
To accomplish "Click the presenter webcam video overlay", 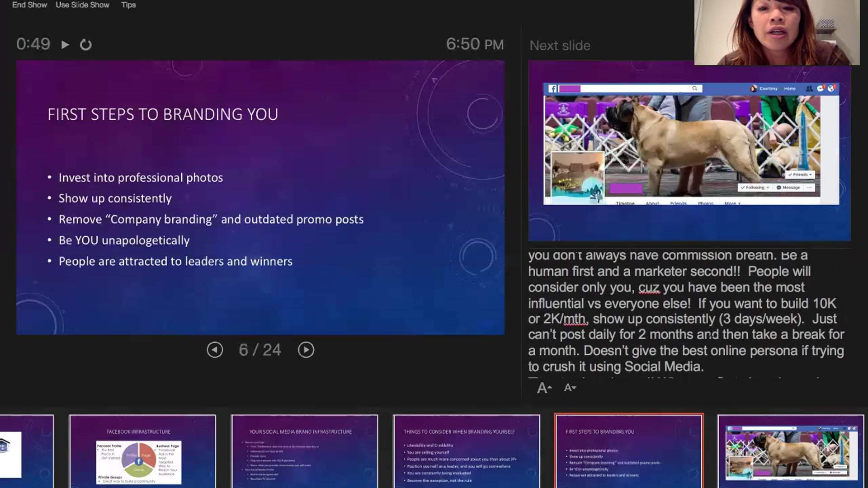I will (x=777, y=33).
